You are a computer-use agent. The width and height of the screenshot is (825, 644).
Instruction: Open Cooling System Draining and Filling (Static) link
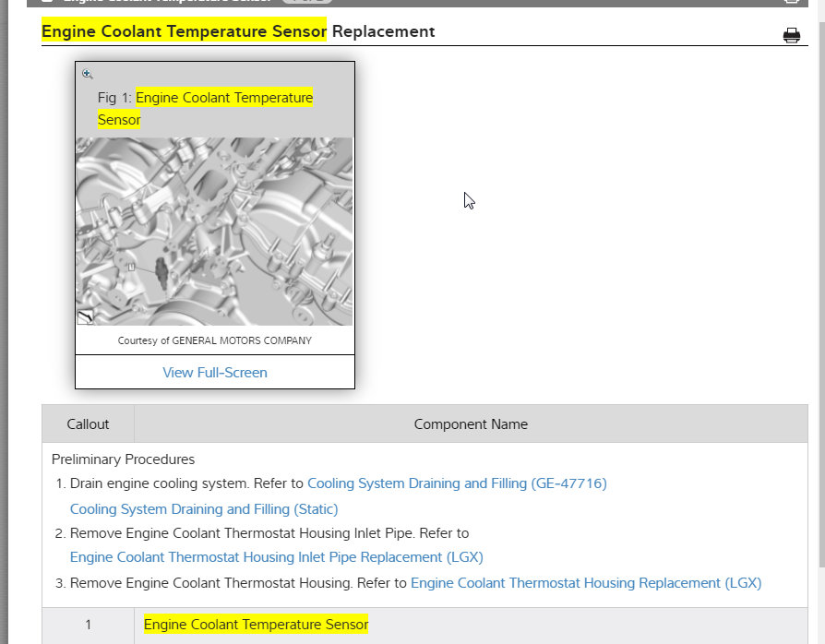pos(204,509)
